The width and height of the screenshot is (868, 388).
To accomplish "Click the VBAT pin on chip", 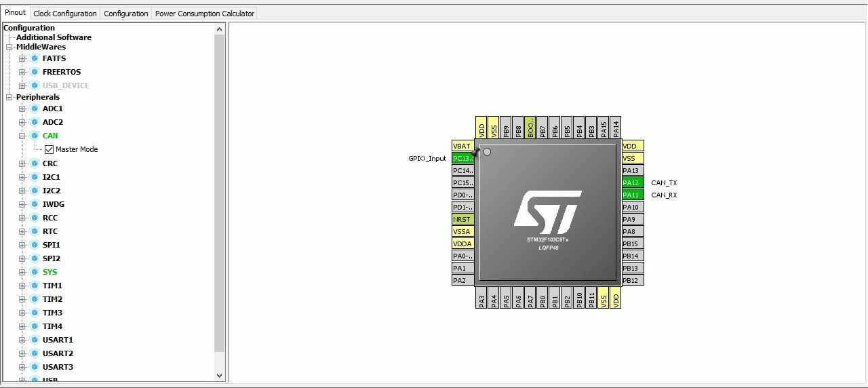I will tap(463, 146).
